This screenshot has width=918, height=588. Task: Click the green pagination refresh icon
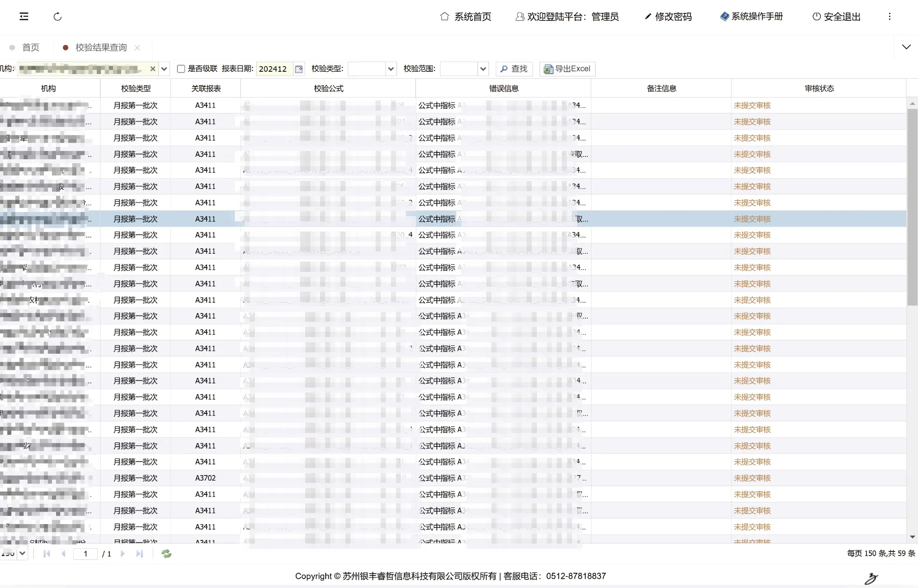(166, 554)
